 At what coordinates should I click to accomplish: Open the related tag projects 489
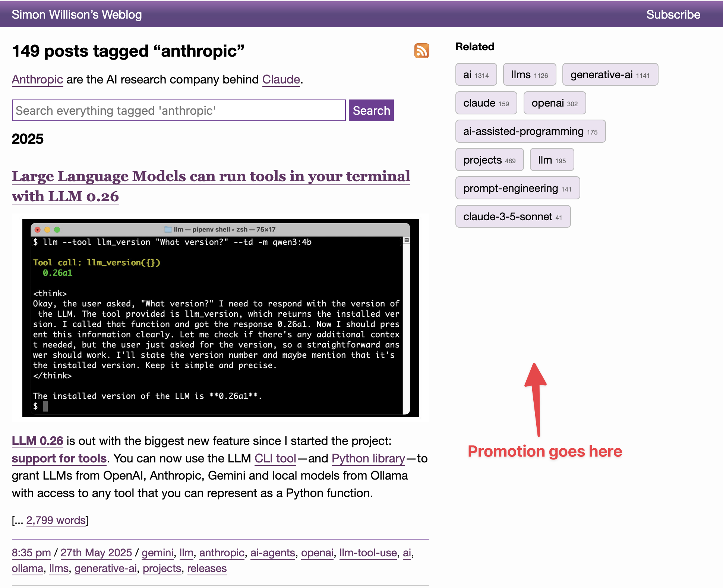tap(489, 160)
